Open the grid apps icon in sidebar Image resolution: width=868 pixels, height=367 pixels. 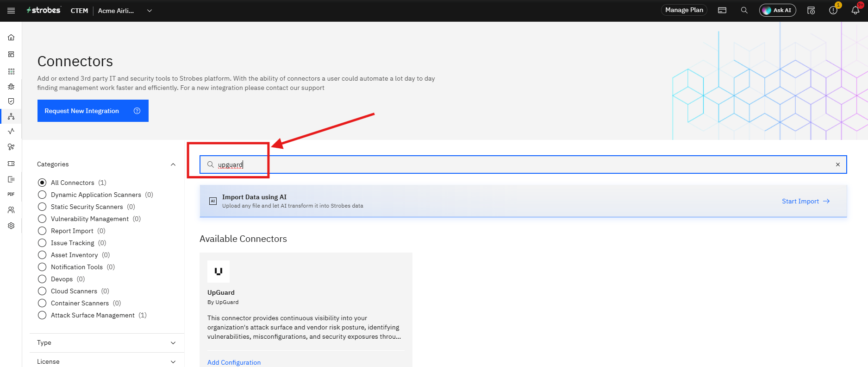(x=11, y=71)
